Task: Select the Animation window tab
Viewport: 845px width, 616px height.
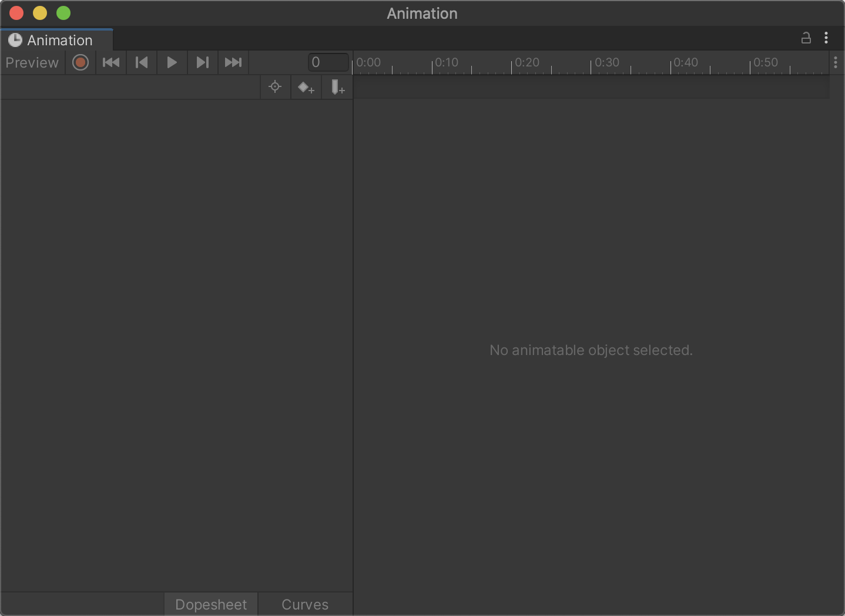Action: pos(57,39)
